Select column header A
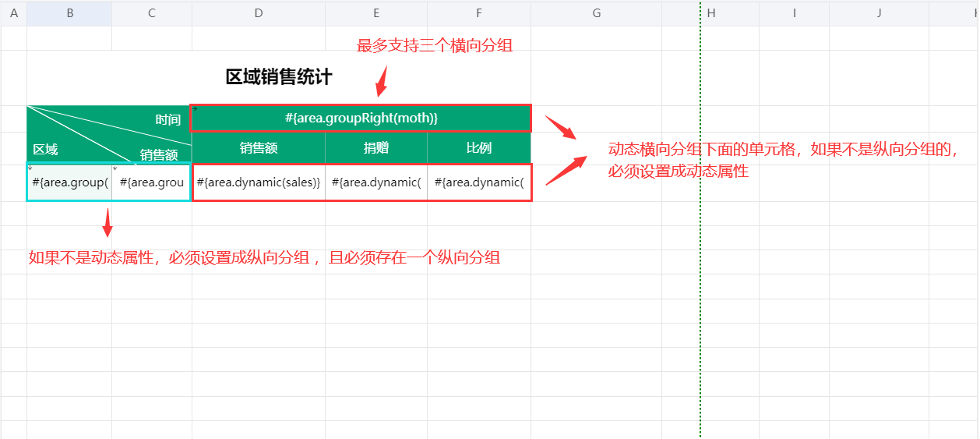This screenshot has width=980, height=439. pos(14,13)
